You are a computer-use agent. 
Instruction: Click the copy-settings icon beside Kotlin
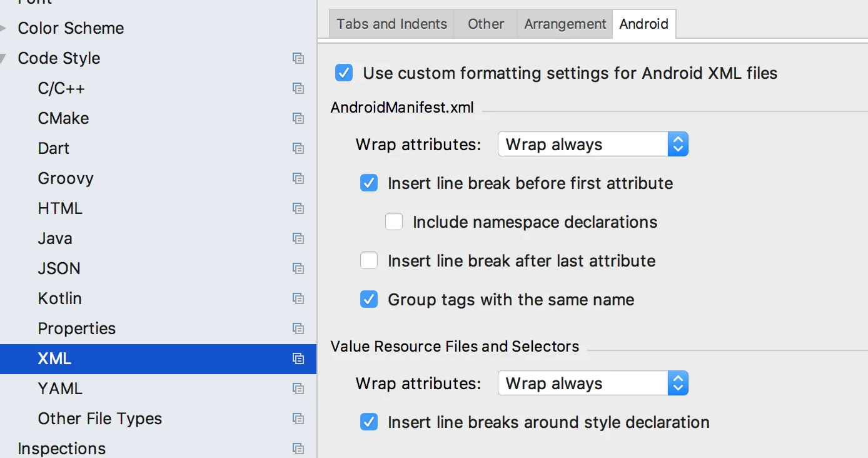point(298,298)
